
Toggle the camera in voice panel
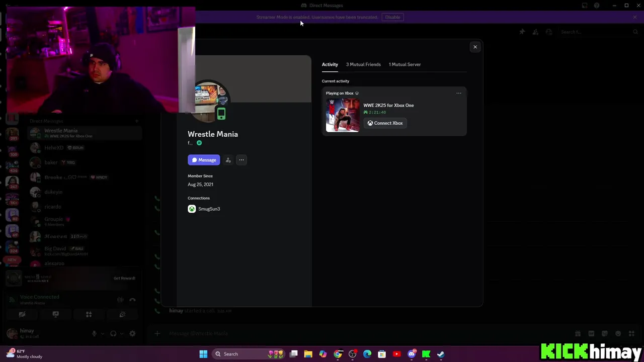click(x=22, y=315)
